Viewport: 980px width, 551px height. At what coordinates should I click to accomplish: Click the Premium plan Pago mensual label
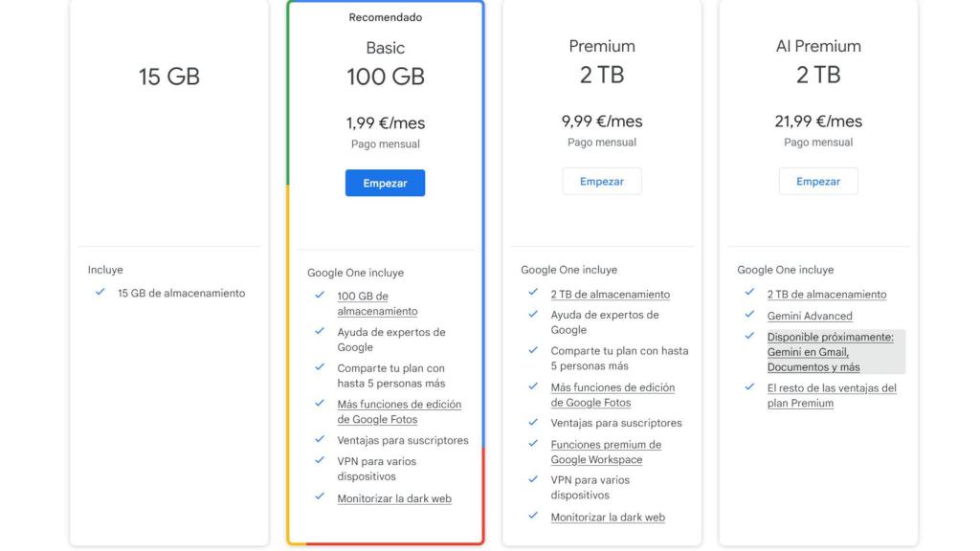coord(602,142)
